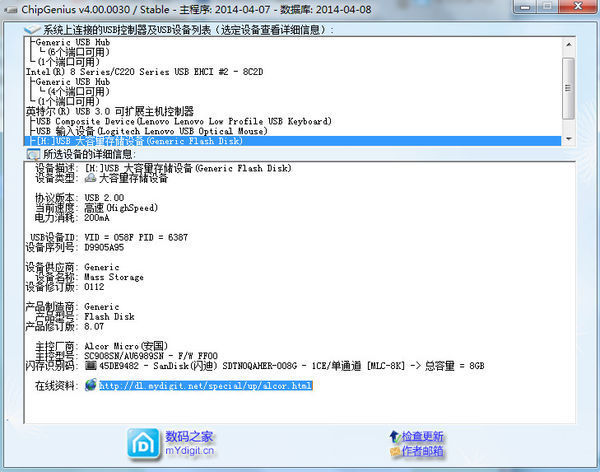This screenshot has width=600, height=472.
Task: Click the envelope icon beside 作者邮箱
Action: tap(395, 451)
